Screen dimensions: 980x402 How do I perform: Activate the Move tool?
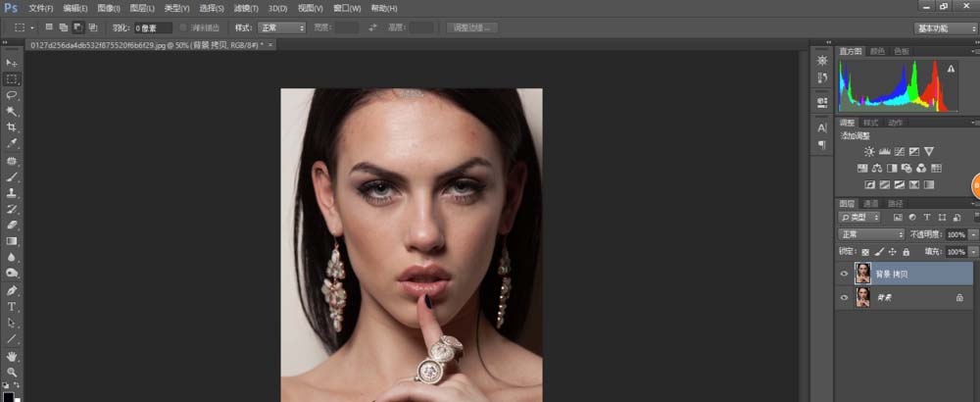[x=12, y=63]
